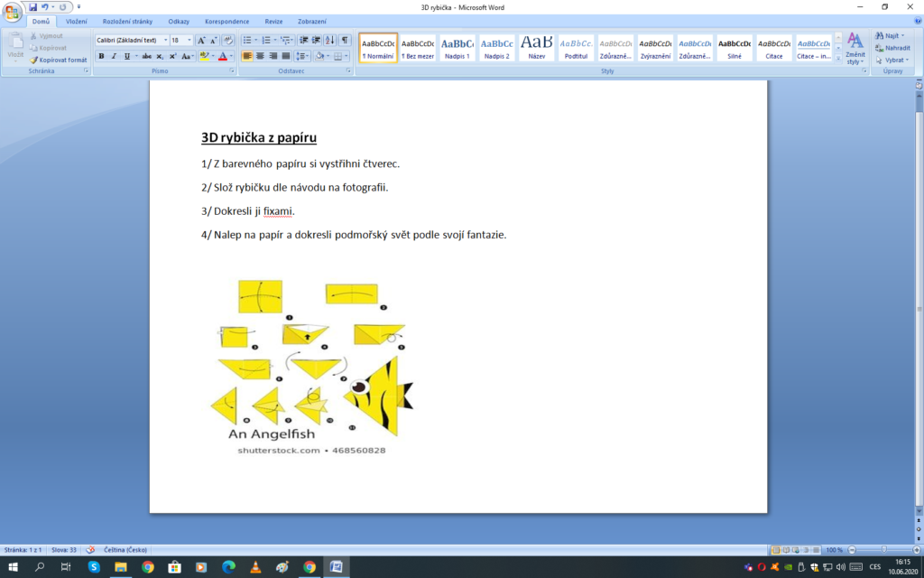
Task: Click Nahradit replace button
Action: [892, 48]
